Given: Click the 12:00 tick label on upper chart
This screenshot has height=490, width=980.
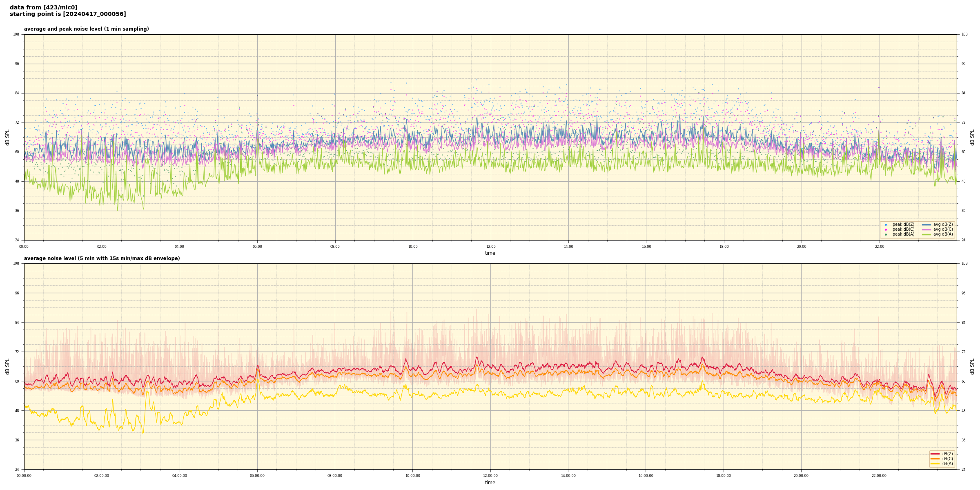Looking at the screenshot, I should 490,247.
